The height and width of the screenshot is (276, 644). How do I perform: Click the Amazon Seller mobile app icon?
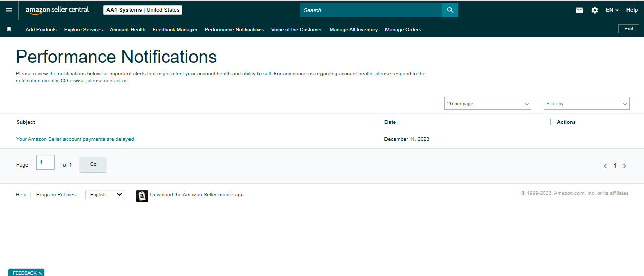click(x=142, y=196)
